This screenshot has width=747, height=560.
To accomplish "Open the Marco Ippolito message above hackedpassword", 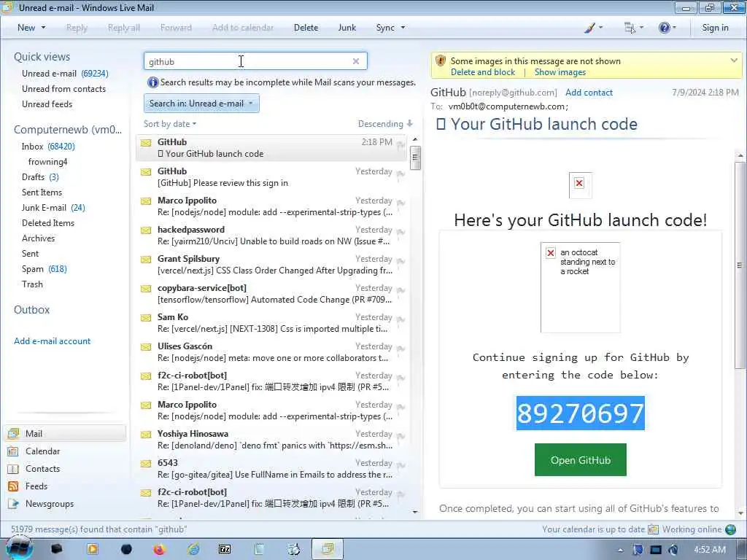I will (x=273, y=206).
